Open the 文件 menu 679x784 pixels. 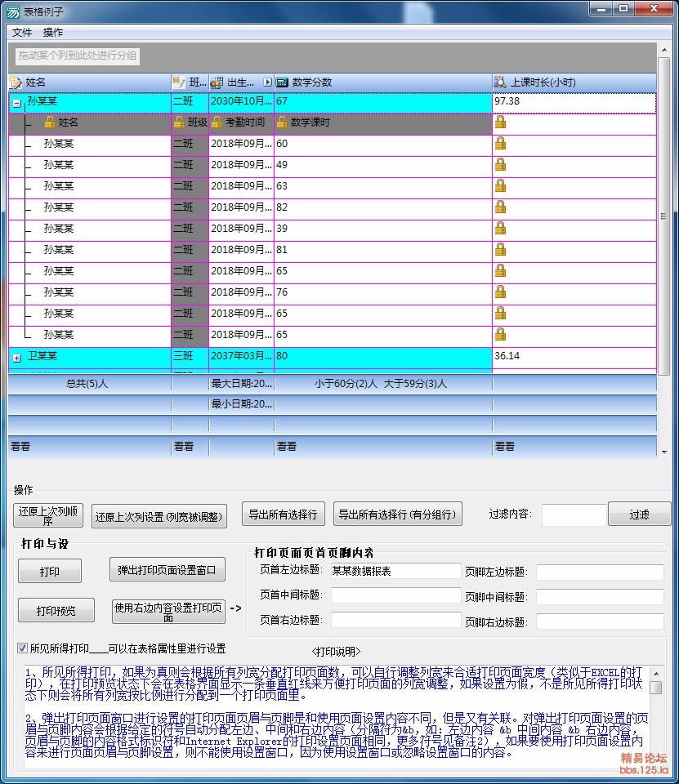(22, 33)
